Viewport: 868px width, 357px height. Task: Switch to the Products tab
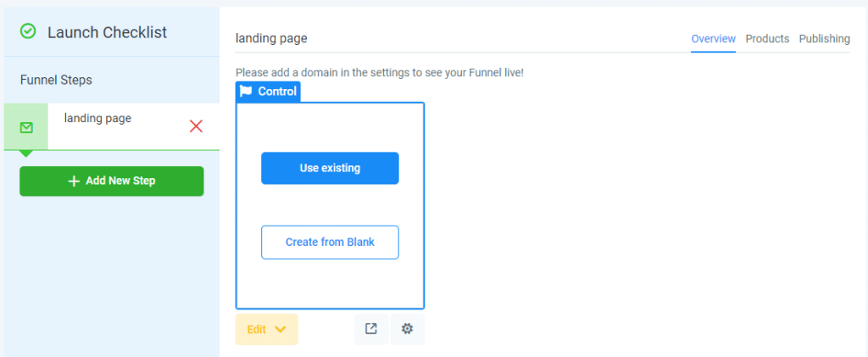click(x=767, y=39)
